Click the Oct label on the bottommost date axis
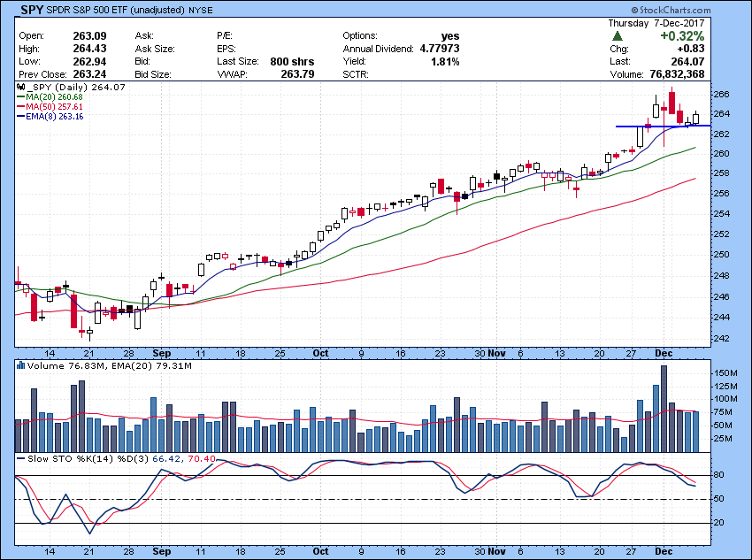Image resolution: width=752 pixels, height=560 pixels. (x=320, y=551)
